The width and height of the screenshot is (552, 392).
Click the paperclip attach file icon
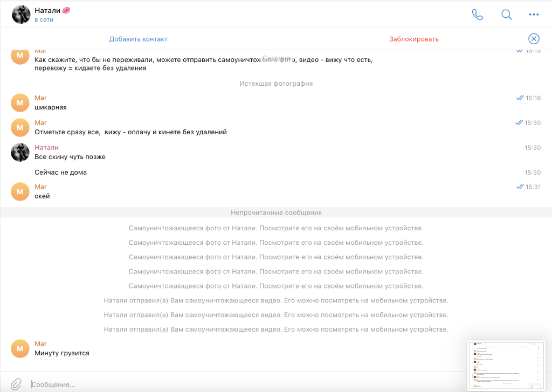[17, 384]
